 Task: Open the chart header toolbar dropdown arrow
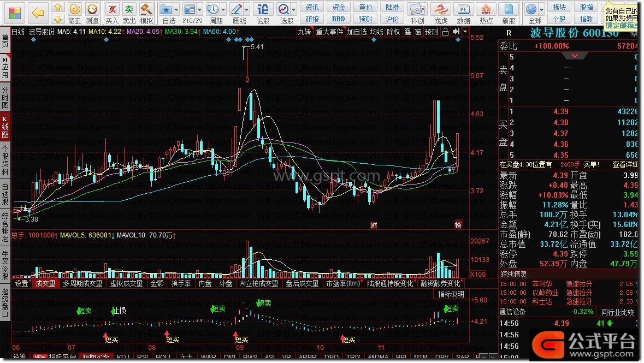click(465, 32)
